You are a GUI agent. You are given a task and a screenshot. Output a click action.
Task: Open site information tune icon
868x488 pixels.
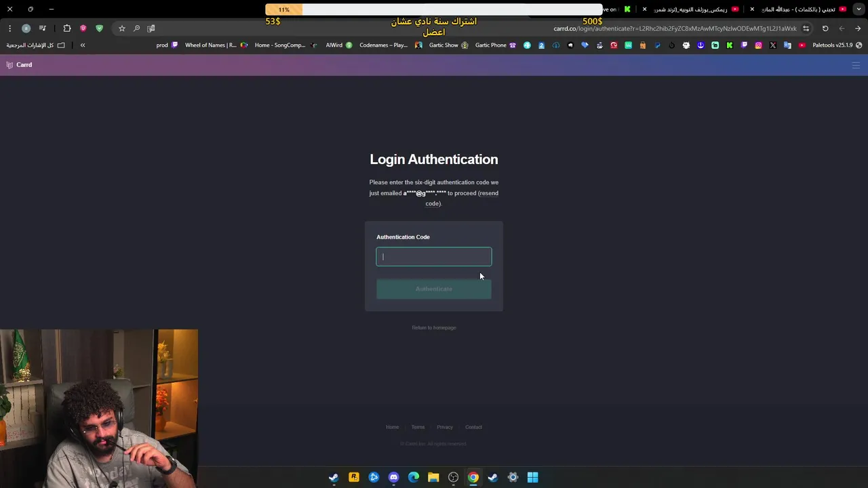(806, 28)
